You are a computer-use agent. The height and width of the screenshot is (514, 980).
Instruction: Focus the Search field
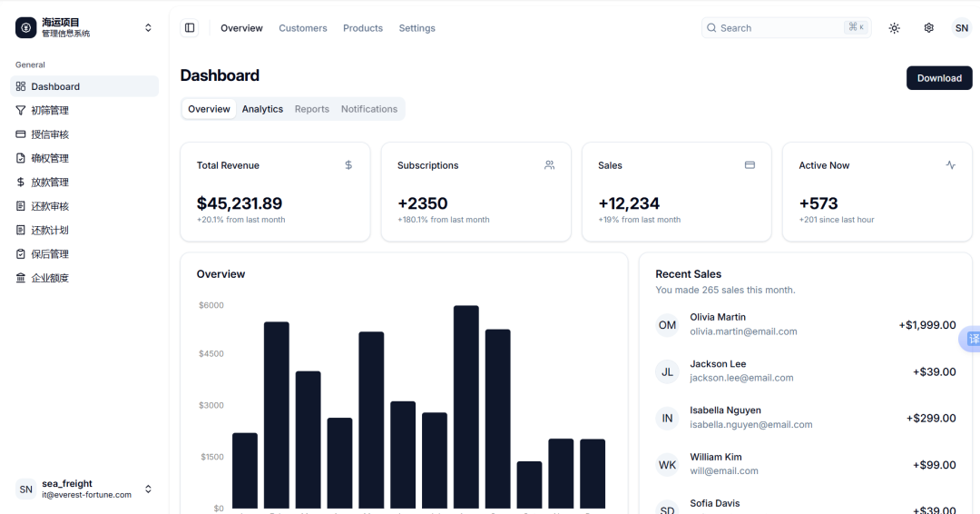[786, 28]
